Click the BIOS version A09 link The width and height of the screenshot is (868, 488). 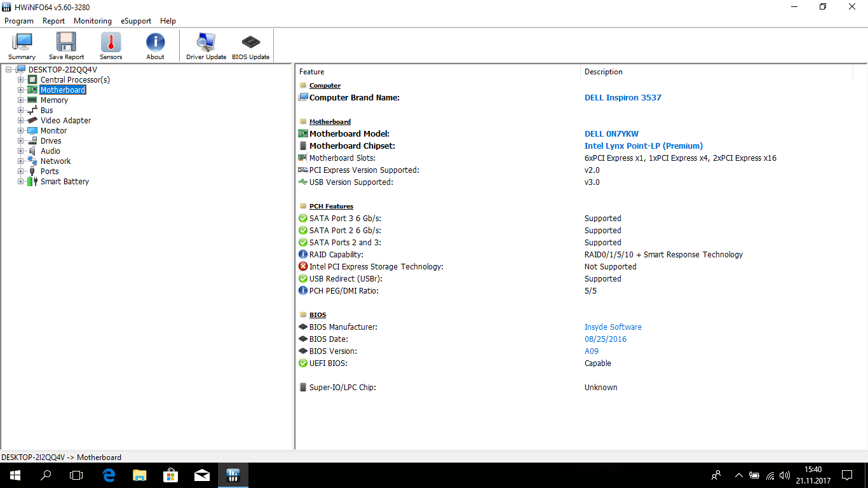click(x=592, y=351)
